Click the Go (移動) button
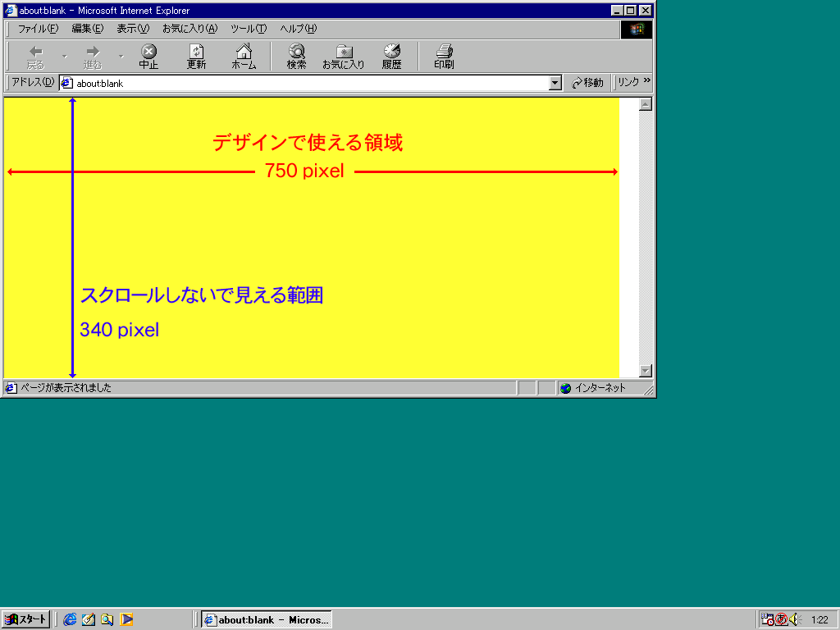The width and height of the screenshot is (840, 630). pos(587,83)
